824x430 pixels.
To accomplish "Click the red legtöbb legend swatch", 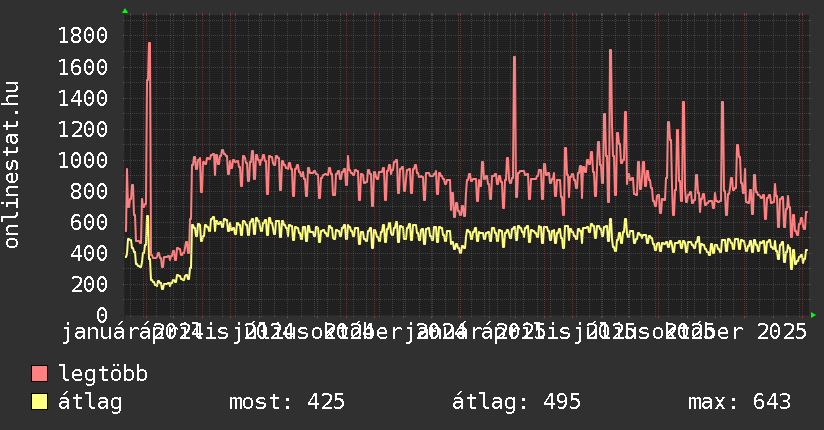I will [x=40, y=374].
